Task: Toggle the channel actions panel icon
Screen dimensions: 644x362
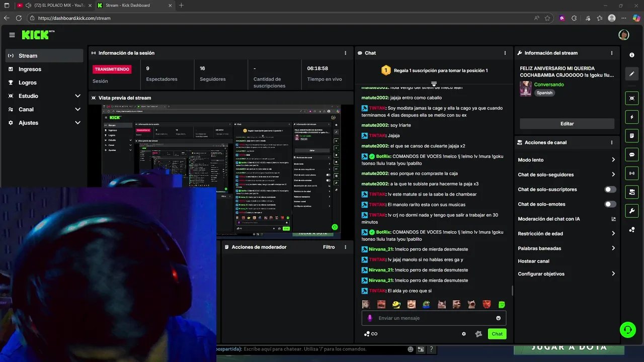Action: [x=632, y=192]
